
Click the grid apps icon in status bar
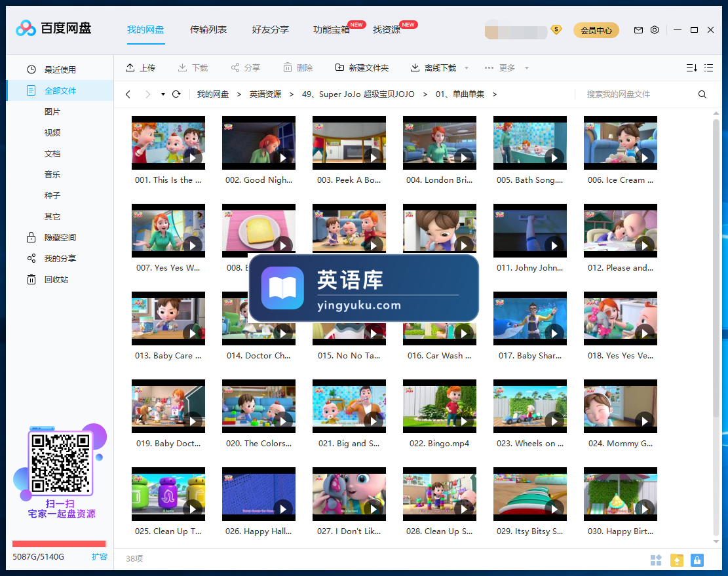[656, 560]
